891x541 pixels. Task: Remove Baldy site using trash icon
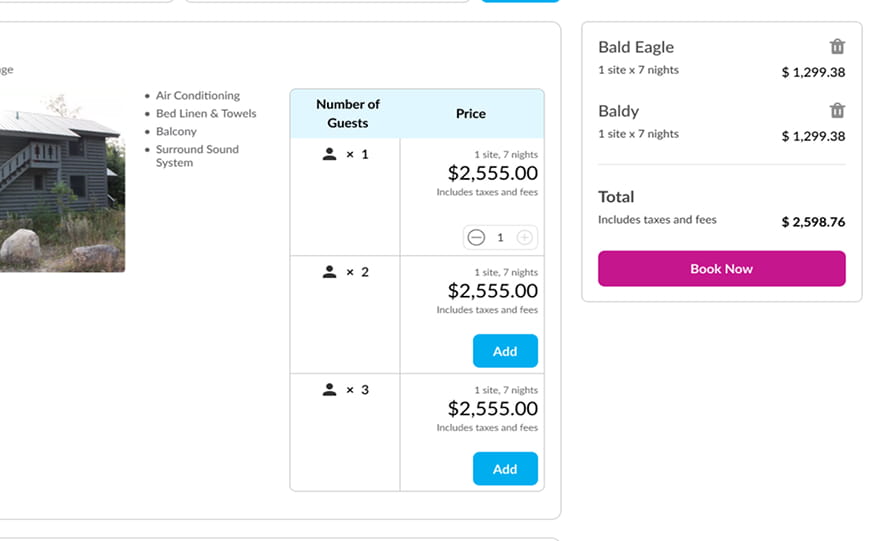837,111
